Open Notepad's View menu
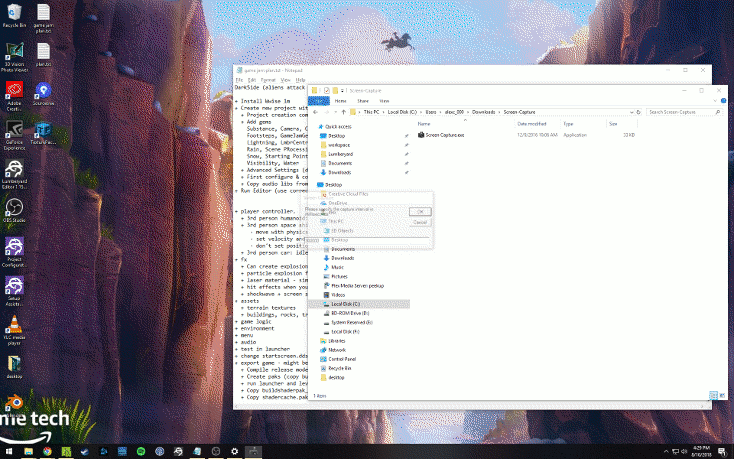The width and height of the screenshot is (734, 459). tap(285, 80)
